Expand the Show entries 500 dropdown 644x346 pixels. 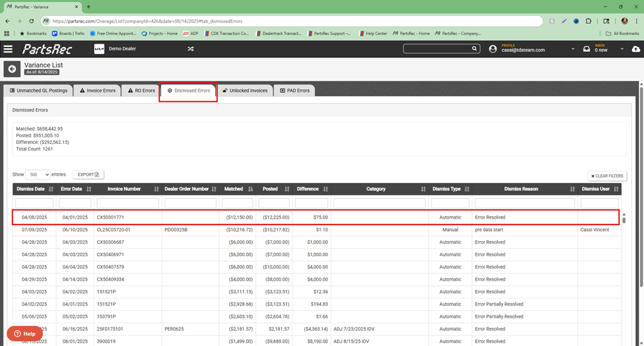tap(38, 174)
